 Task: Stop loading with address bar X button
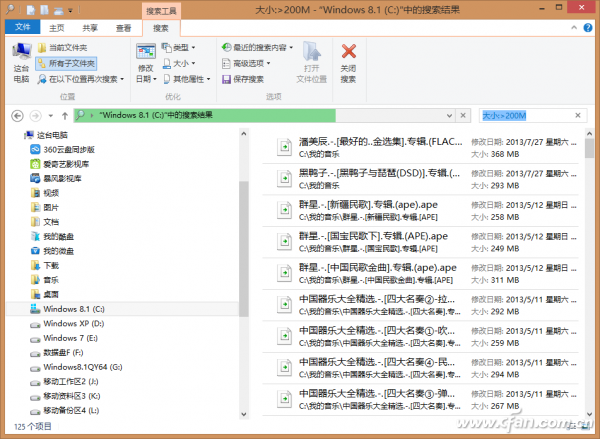463,115
